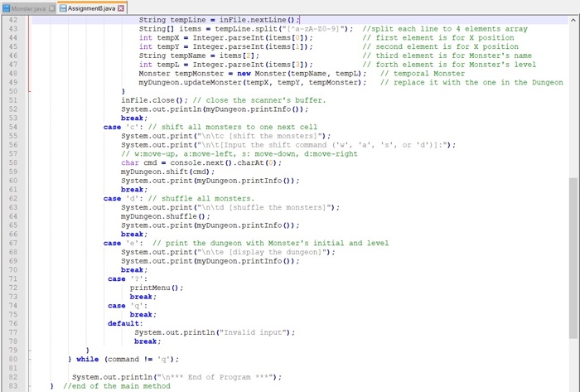
Task: Click the "break;" statement on line 53
Action: tap(134, 119)
